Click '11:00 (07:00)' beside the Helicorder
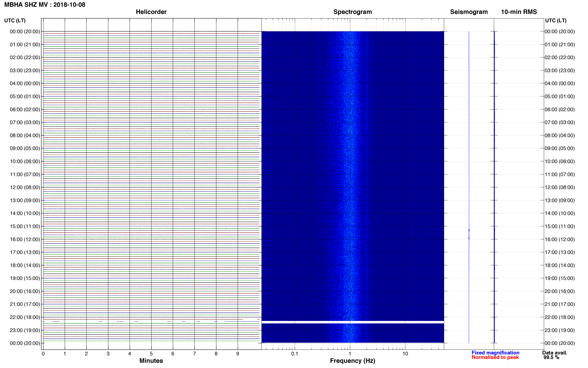This screenshot has width=588, height=368. (25, 174)
